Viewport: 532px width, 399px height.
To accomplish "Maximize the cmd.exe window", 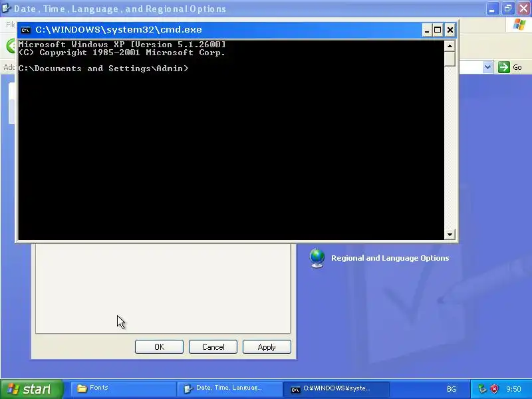I will [x=438, y=30].
